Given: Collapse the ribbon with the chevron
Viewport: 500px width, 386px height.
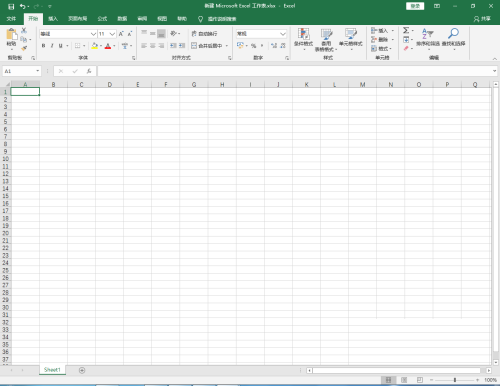Looking at the screenshot, I should pos(494,59).
